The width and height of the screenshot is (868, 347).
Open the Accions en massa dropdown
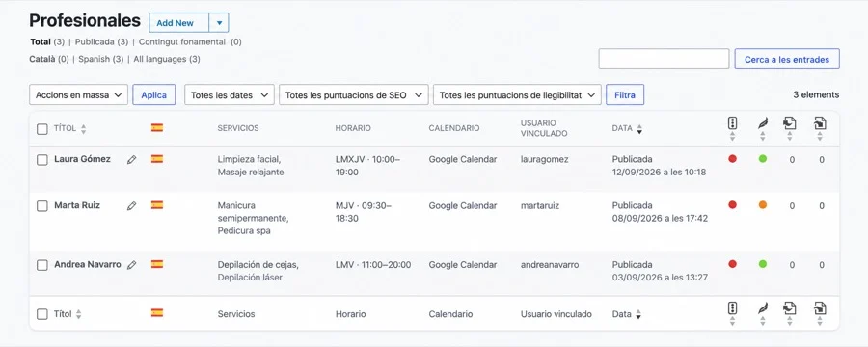point(79,95)
